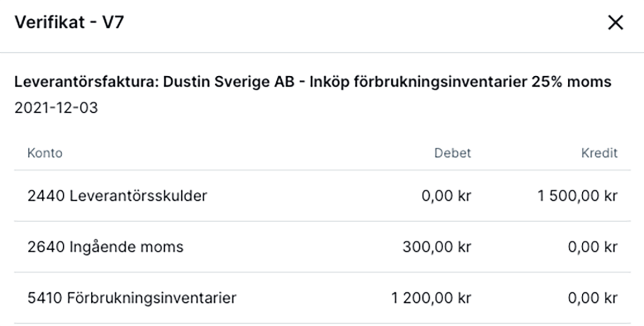Click the 0,00 kr credit for Förbrukningsinventarier
The height and width of the screenshot is (326, 644).
pos(593,298)
